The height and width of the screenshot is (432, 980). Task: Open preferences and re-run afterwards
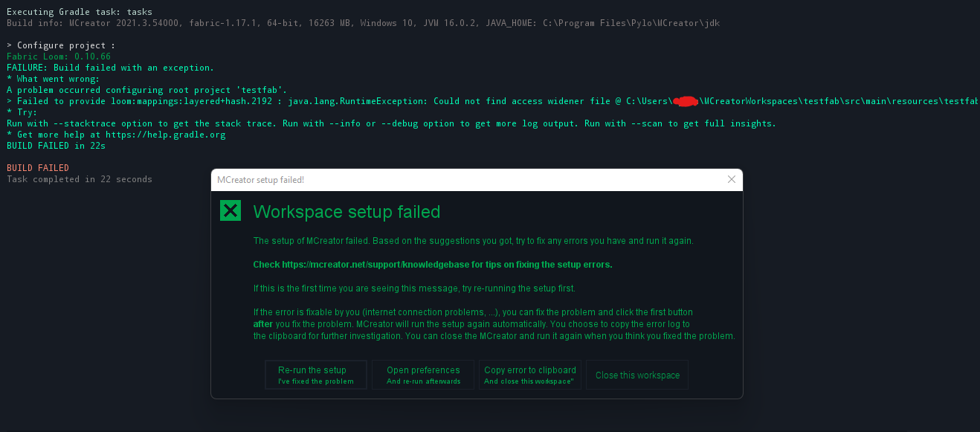click(422, 374)
